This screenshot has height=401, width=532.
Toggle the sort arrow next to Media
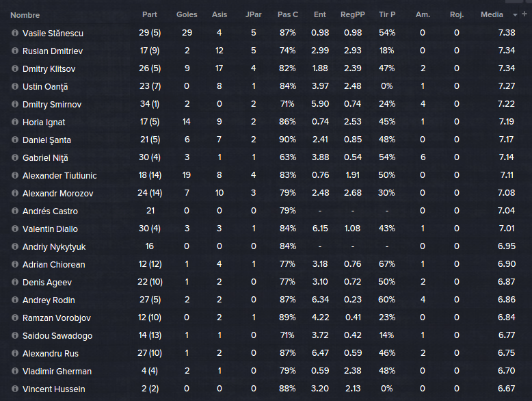click(515, 15)
